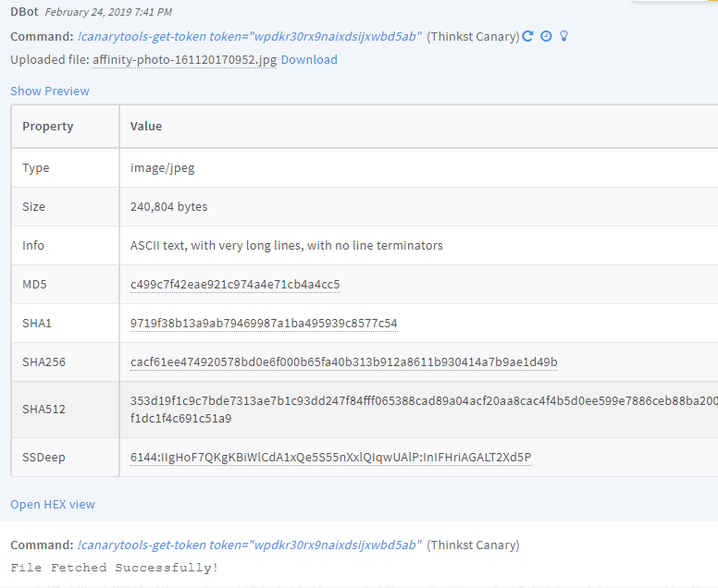Click the image/jpeg type value
The width and height of the screenshot is (718, 588).
pos(162,167)
